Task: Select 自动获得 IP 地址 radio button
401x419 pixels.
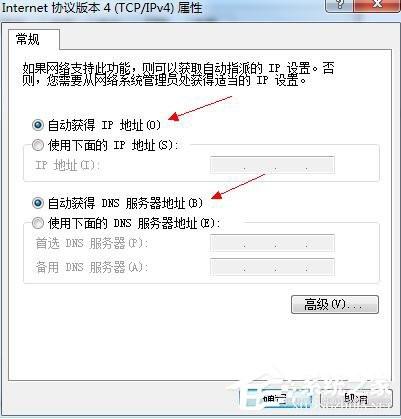Action: [38, 125]
